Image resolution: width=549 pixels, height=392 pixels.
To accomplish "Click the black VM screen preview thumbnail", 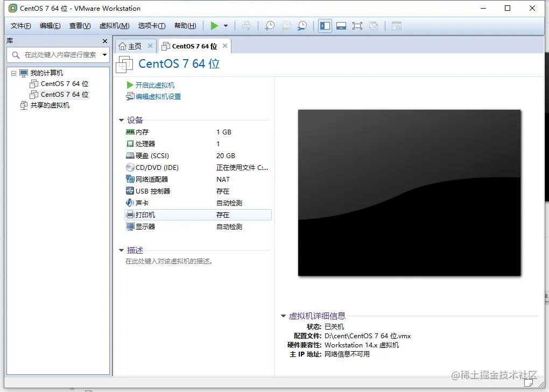I will click(x=409, y=193).
